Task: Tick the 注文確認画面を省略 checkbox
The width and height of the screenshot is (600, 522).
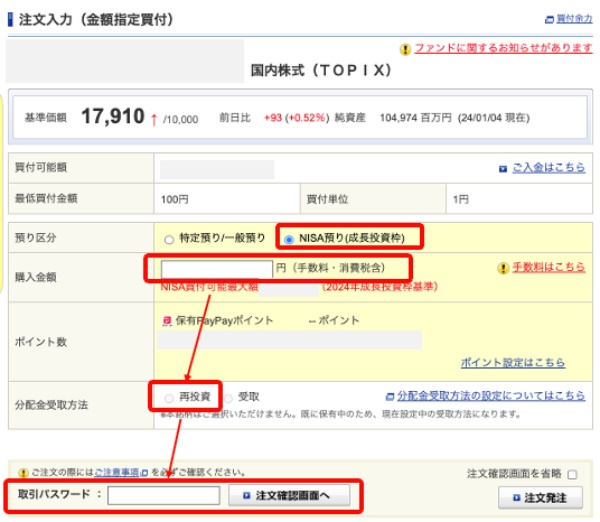Action: [572, 474]
